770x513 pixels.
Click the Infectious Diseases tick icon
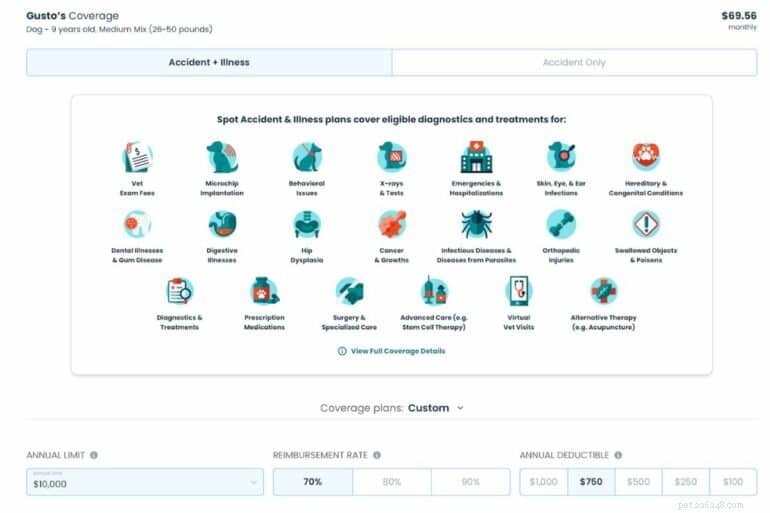[x=476, y=224]
